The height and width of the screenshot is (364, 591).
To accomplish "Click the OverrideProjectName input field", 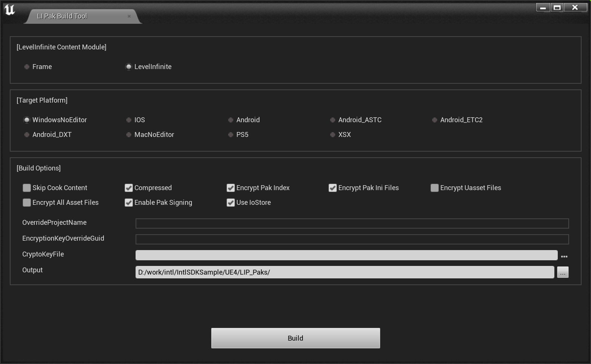I will 351,223.
